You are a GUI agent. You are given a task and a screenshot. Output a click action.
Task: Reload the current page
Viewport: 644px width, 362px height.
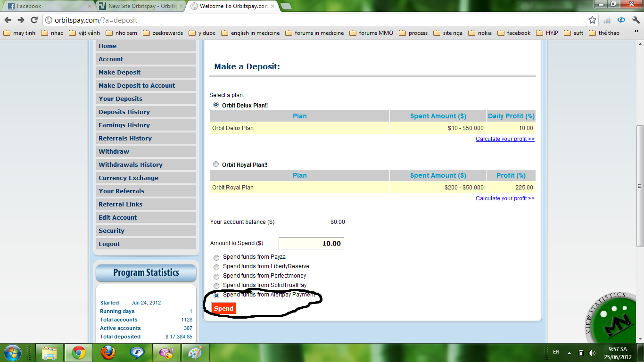point(34,20)
